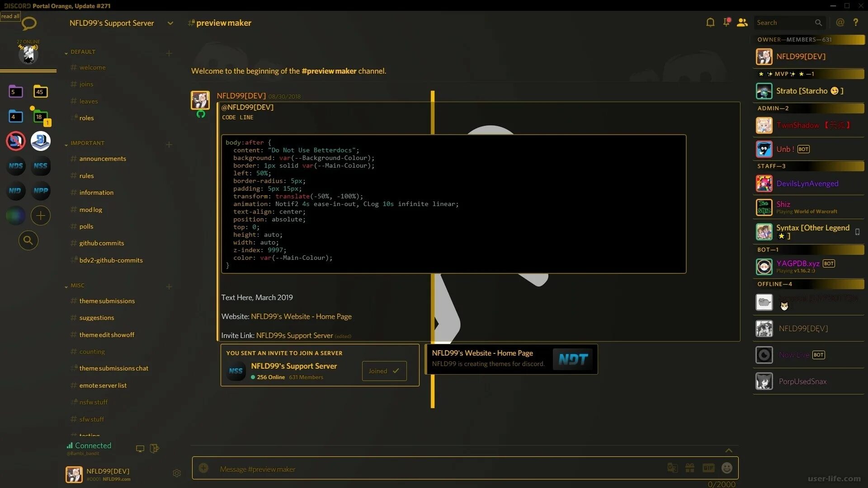Open recent mentions (@) icon
This screenshot has width=868, height=488.
840,23
